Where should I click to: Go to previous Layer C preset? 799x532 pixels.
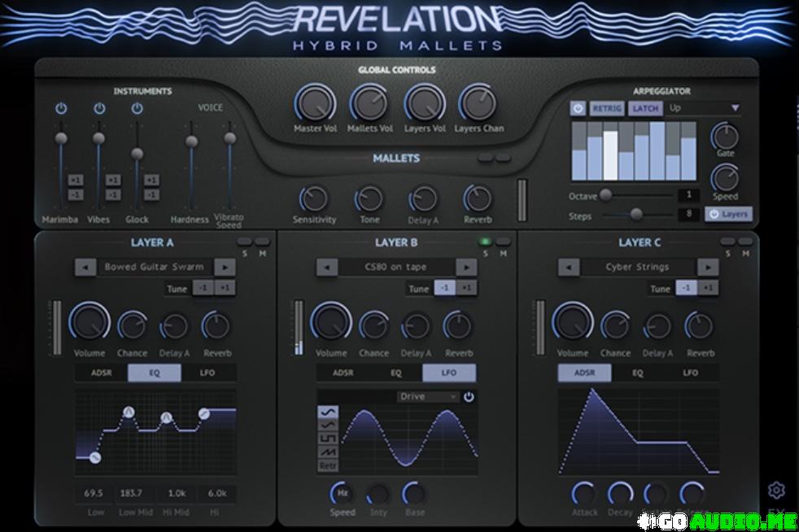(x=568, y=267)
